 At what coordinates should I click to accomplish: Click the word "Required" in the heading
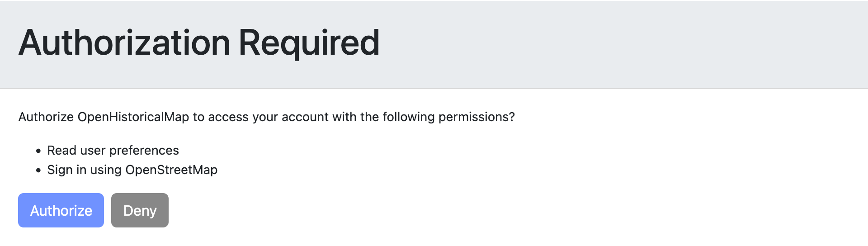[x=309, y=43]
